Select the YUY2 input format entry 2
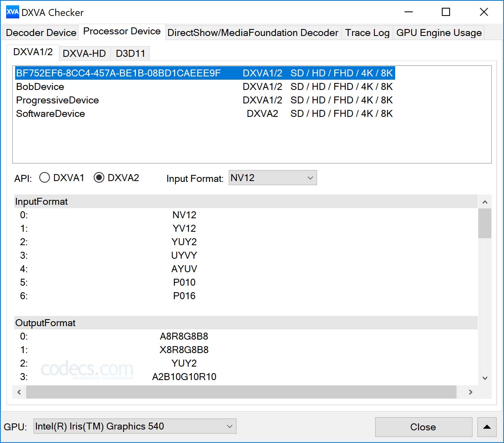The height and width of the screenshot is (443, 504). click(x=246, y=242)
